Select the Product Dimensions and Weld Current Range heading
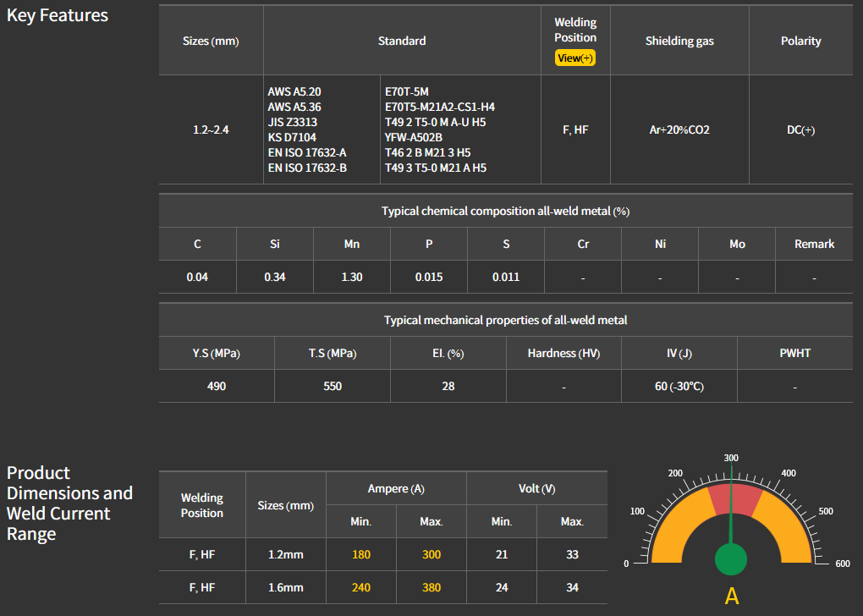The image size is (863, 616). pyautogui.click(x=69, y=503)
